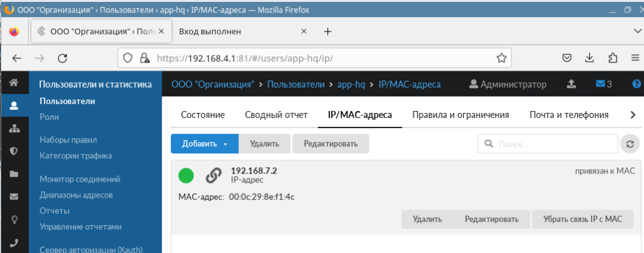The image size is (644, 253).
Task: Open the lightbulb sidebar icon
Action: (14, 220)
